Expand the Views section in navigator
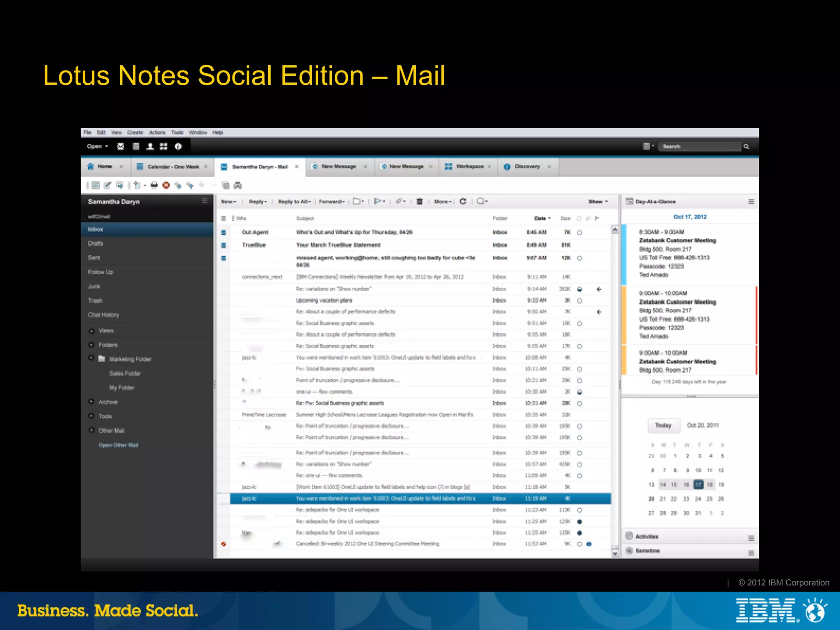The width and height of the screenshot is (840, 630). (91, 330)
